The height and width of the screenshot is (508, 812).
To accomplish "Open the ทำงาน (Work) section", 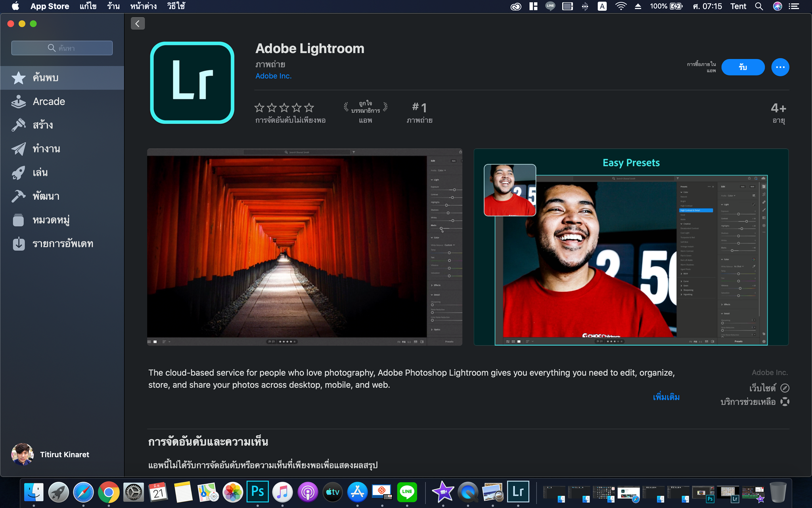I will coord(46,149).
